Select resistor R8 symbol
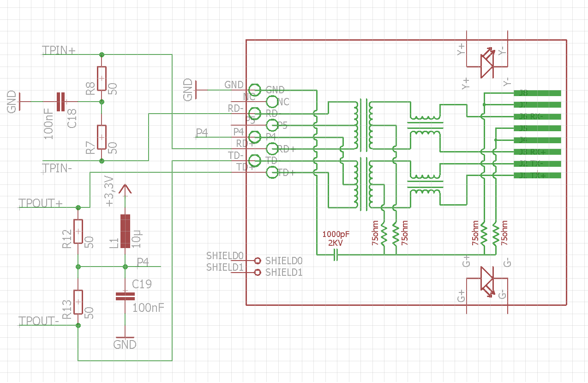Screen dimensions: 588x383 coord(102,78)
